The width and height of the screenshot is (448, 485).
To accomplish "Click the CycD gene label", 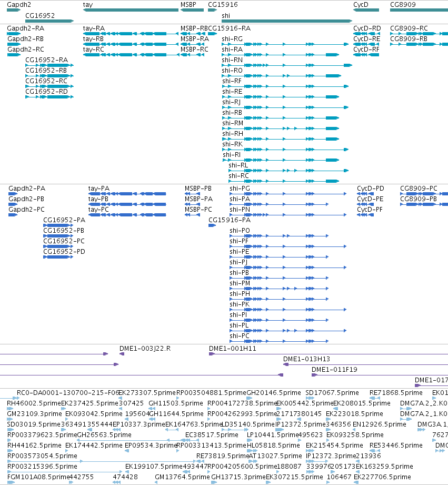I will [361, 5].
